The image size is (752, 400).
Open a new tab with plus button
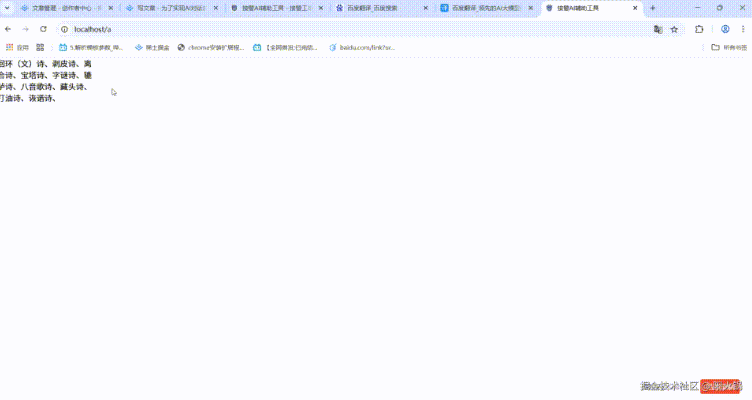tap(652, 8)
